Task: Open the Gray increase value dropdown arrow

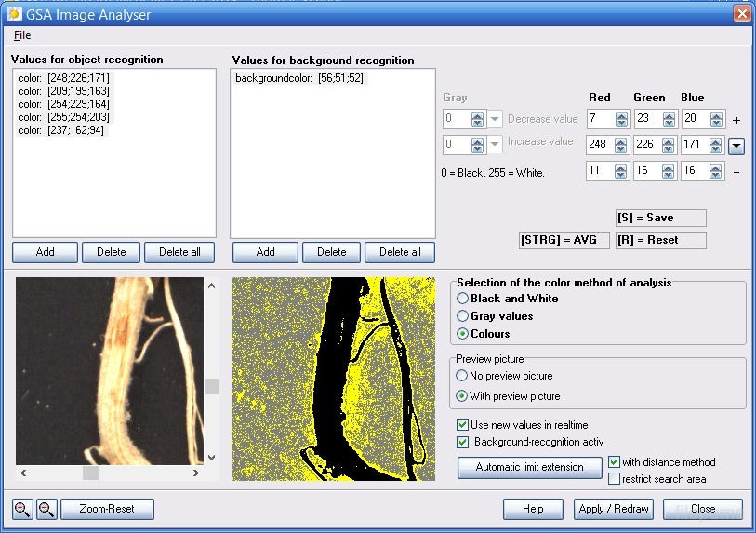Action: coord(495,146)
